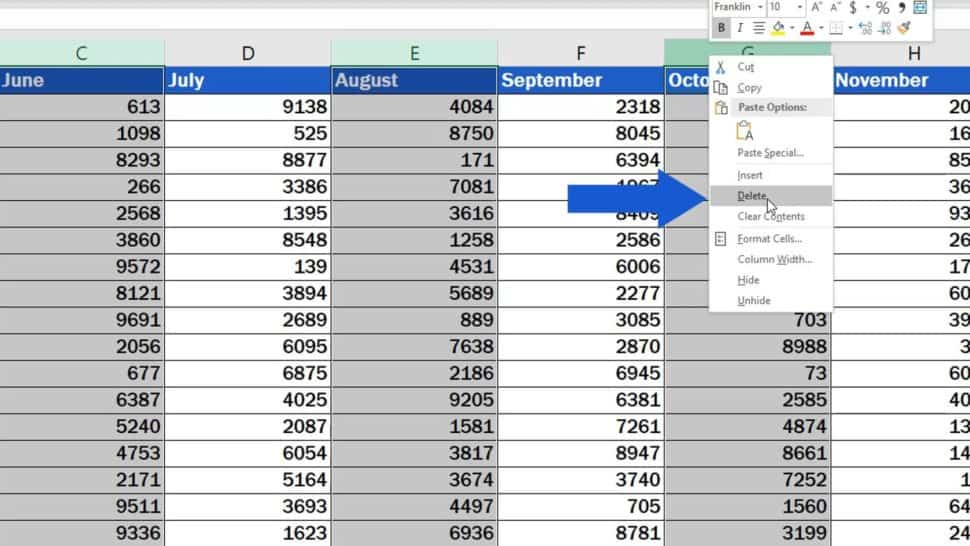Apply yellow fill color

778,28
